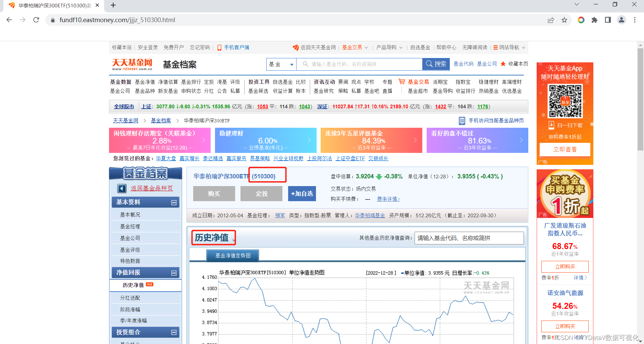The height and width of the screenshot is (344, 644).
Task: Click the 上证 index link
Action: tap(146, 107)
